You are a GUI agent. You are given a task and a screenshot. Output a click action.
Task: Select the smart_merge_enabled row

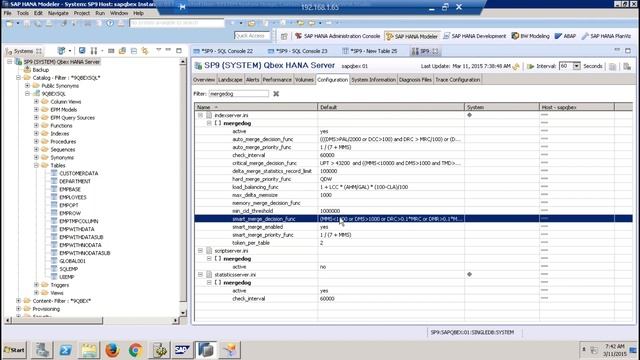coord(413,227)
